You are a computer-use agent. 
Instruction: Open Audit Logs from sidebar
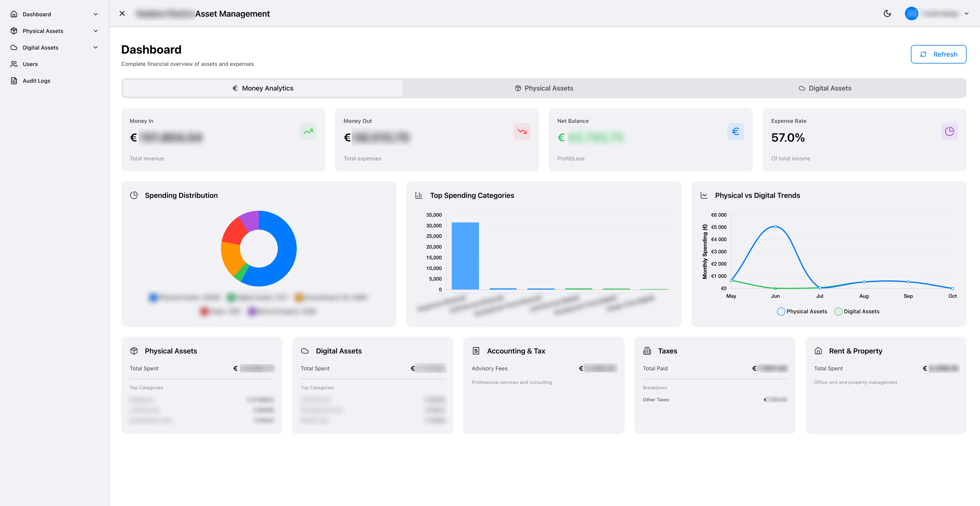[x=36, y=81]
